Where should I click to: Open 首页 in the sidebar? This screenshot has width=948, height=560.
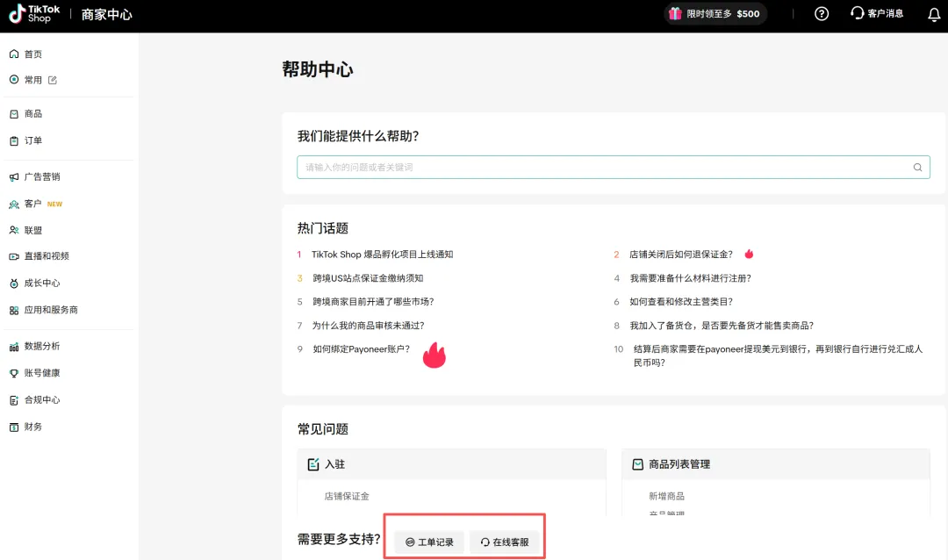(x=32, y=54)
